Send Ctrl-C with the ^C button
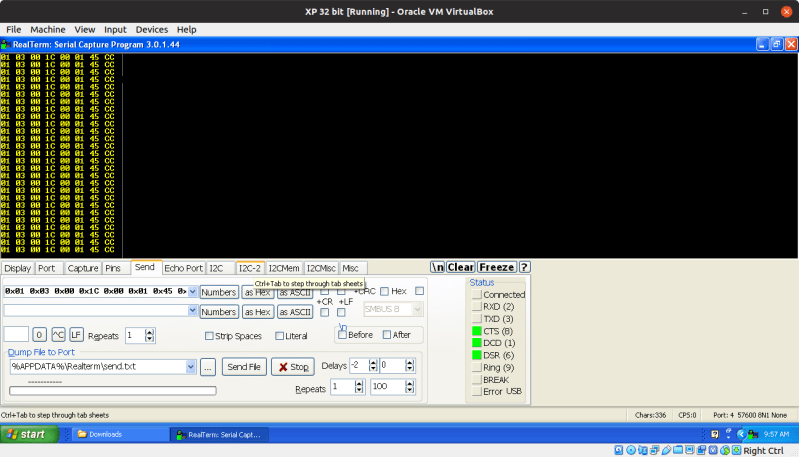 pyautogui.click(x=58, y=335)
